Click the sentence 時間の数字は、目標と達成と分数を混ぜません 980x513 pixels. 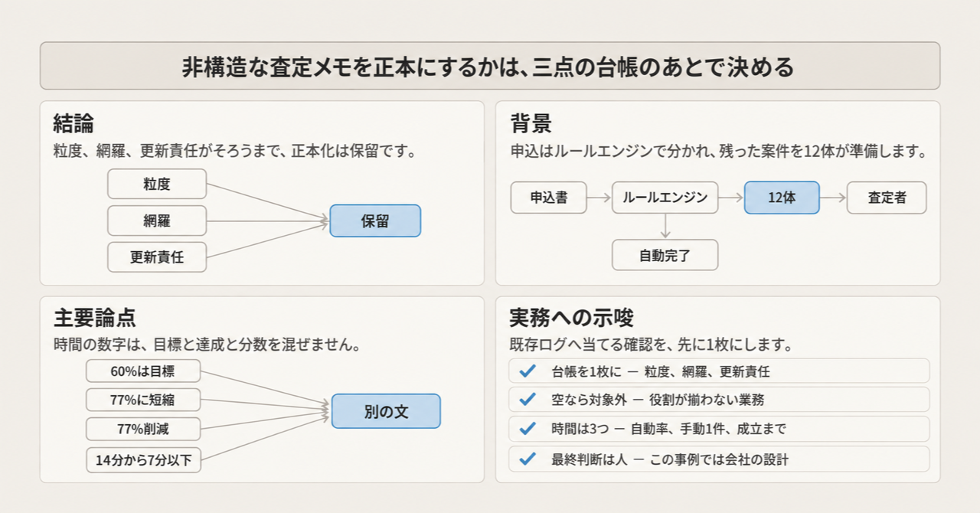click(207, 345)
